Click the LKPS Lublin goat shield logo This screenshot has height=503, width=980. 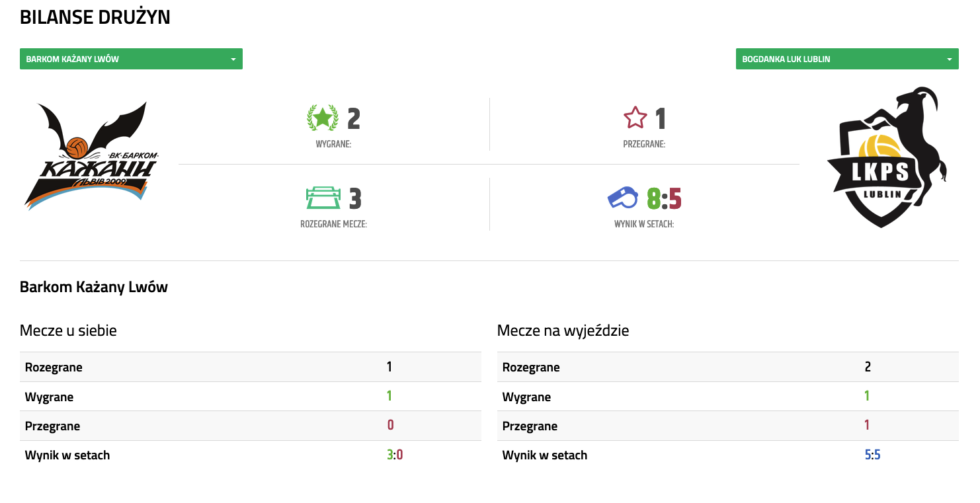(886, 158)
